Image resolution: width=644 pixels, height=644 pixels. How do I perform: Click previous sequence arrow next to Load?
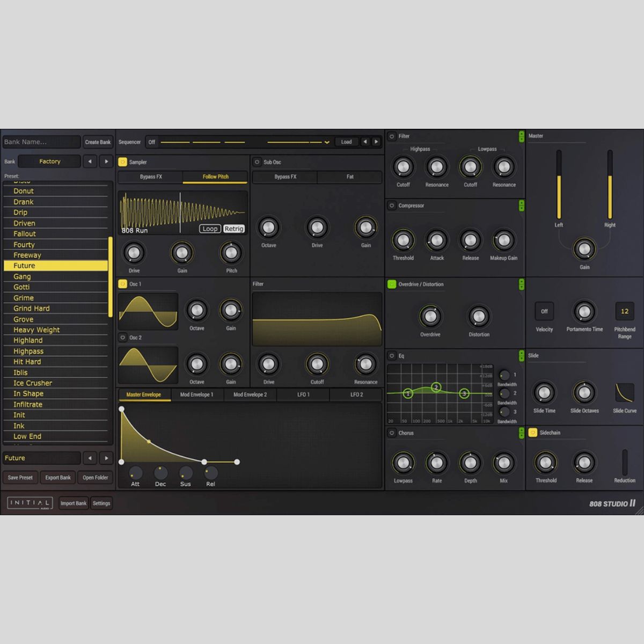pos(365,142)
